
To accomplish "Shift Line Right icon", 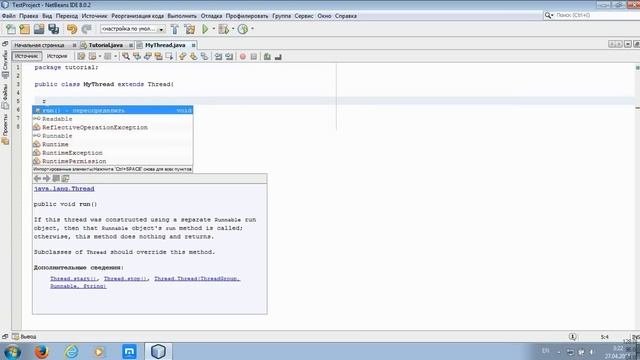I will (229, 57).
